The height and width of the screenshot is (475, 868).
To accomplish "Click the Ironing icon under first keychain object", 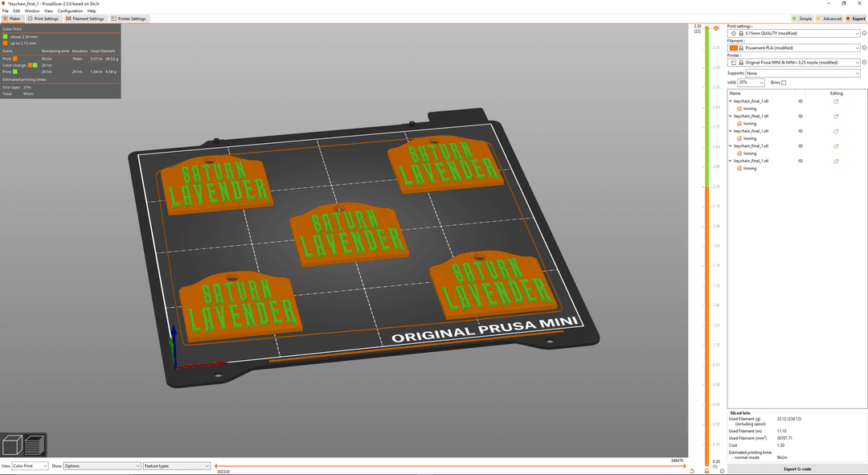I will point(739,108).
